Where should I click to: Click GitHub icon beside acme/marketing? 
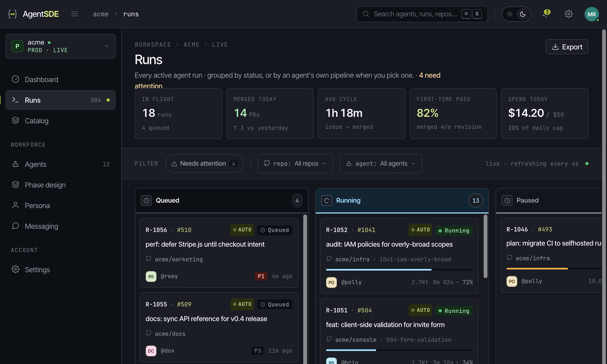pyautogui.click(x=149, y=259)
